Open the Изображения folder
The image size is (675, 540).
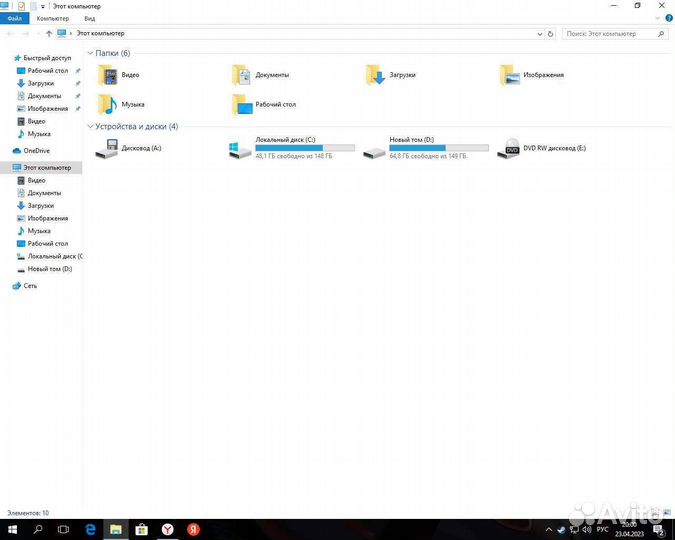tap(509, 75)
